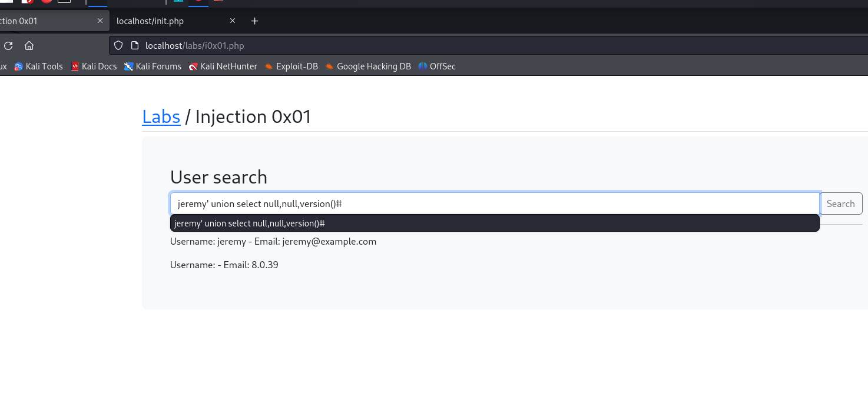868x397 pixels.
Task: Focus the User search input field
Action: (x=495, y=203)
